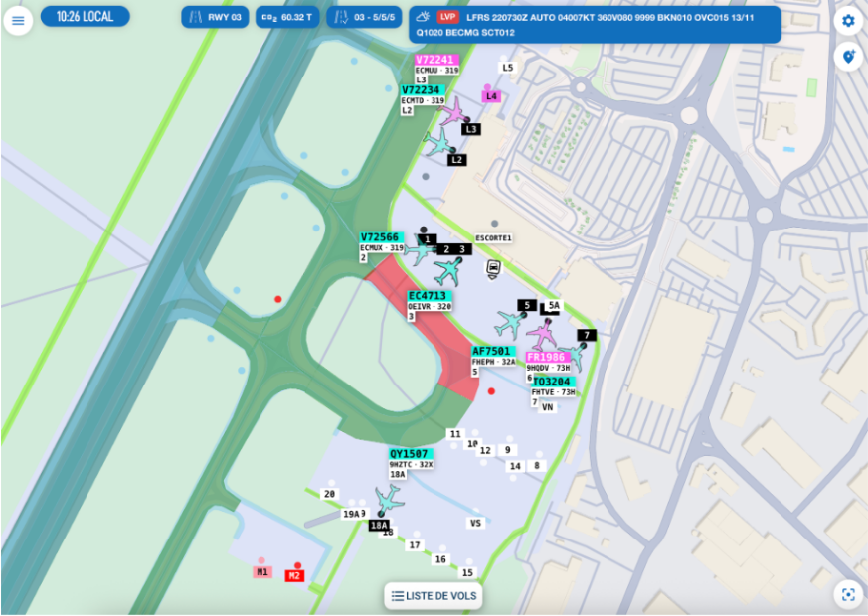The width and height of the screenshot is (868, 616).
Task: Select stand label 11
Action: click(455, 434)
